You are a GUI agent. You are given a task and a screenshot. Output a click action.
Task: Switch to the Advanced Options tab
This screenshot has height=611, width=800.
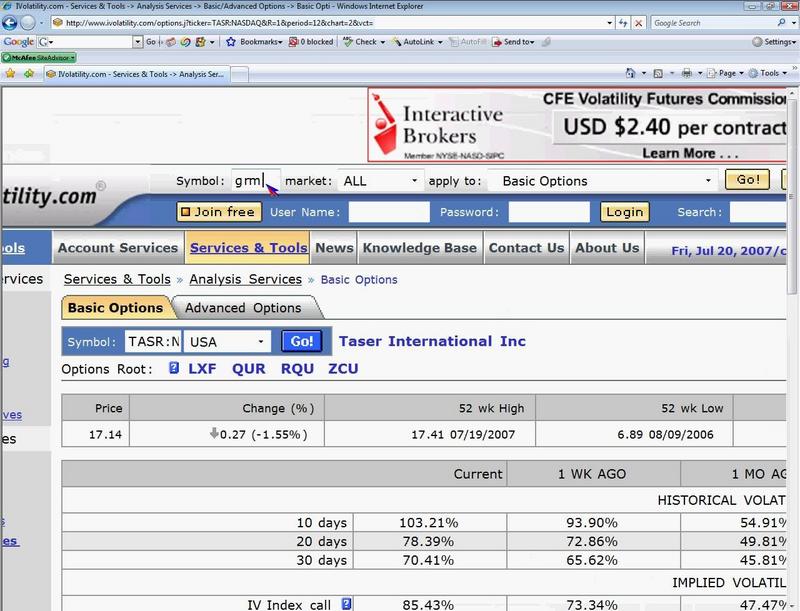[x=243, y=308]
